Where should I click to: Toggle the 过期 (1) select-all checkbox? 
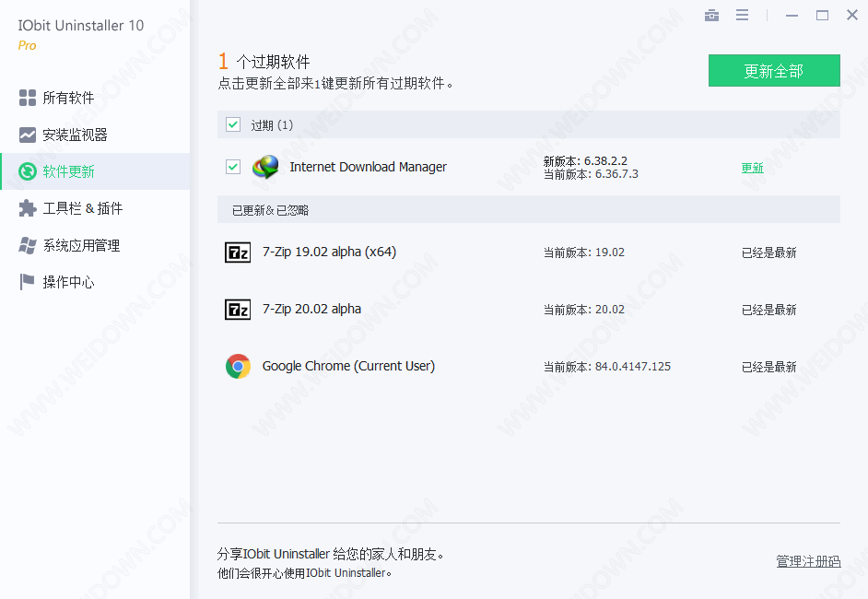point(233,124)
